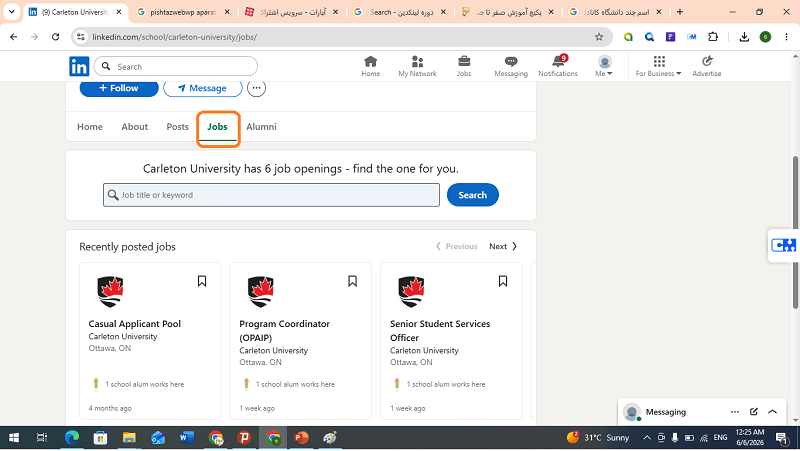Reload the page
This screenshot has width=800, height=451.
click(56, 37)
